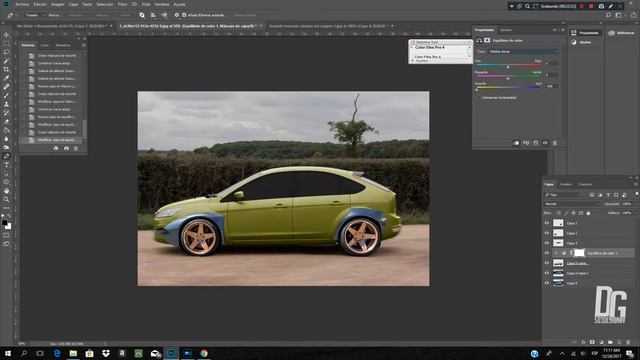Select the Hand tool
Screen dimensions: 640x360
(7, 191)
